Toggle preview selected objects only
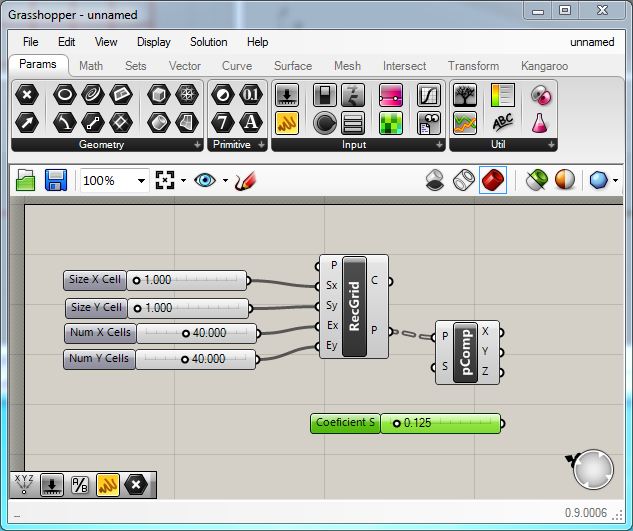 pyautogui.click(x=537, y=180)
